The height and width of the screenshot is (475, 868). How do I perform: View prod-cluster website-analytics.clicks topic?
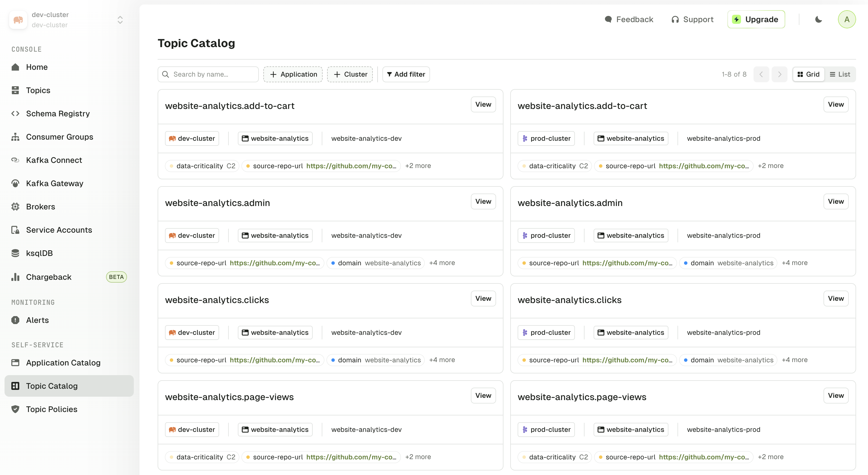(x=836, y=299)
